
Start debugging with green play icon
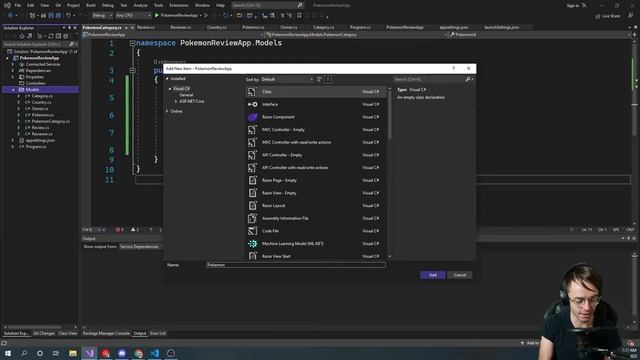click(x=157, y=16)
